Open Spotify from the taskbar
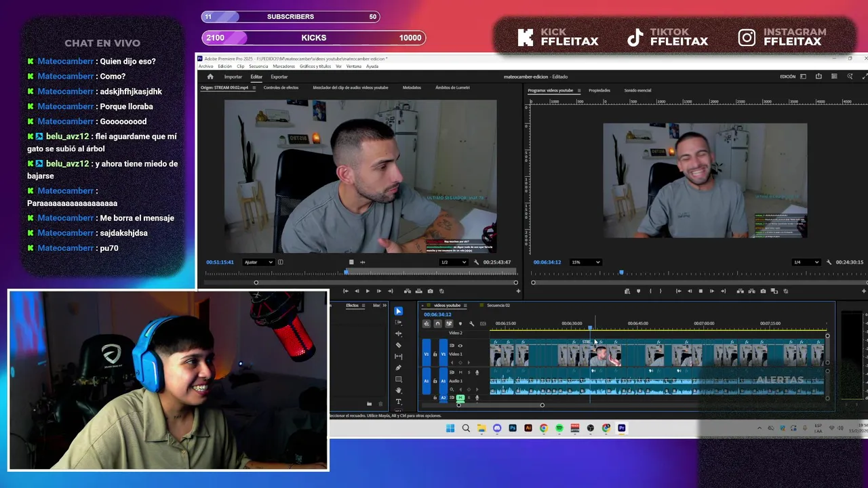This screenshot has height=488, width=868. click(x=559, y=428)
